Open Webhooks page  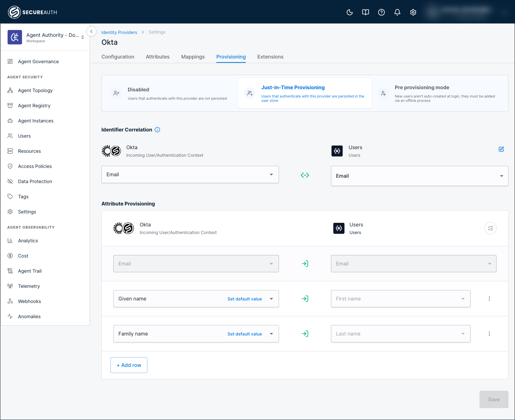[x=30, y=301]
